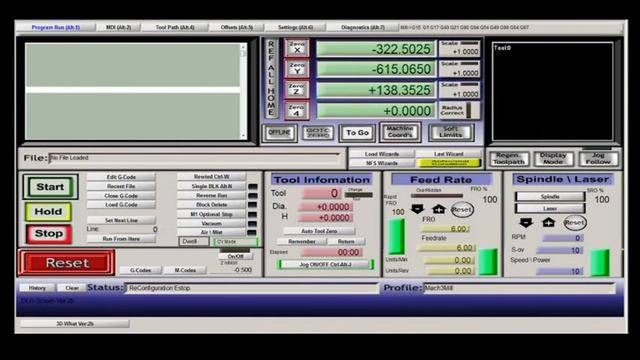The image size is (640, 360).
Task: Toggle M1 Optional Stop
Action: 211,214
